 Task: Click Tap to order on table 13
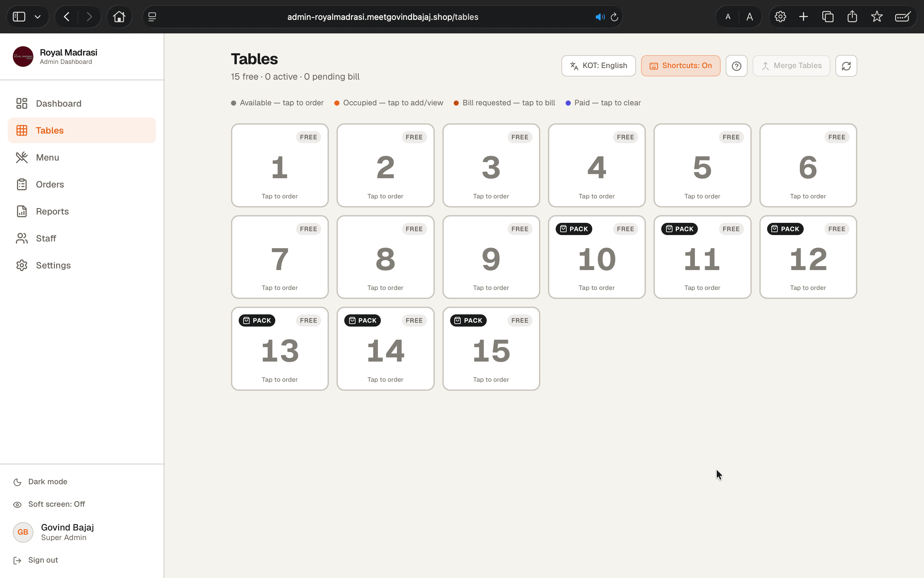tap(279, 380)
